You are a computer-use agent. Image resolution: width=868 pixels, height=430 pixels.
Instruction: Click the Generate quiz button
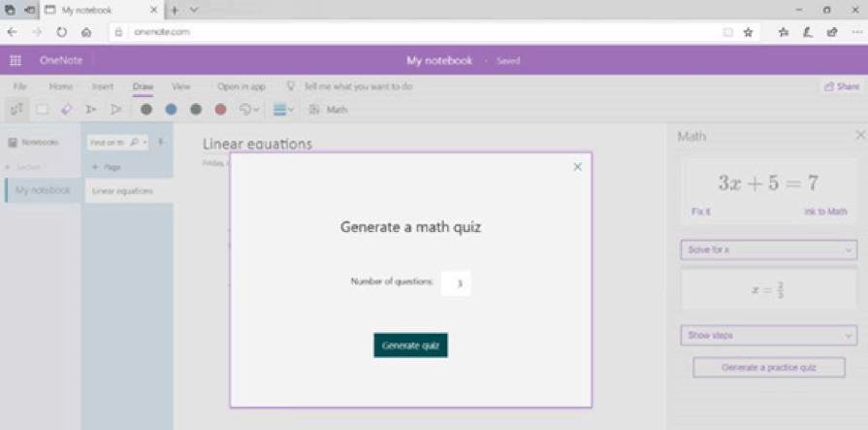point(410,346)
